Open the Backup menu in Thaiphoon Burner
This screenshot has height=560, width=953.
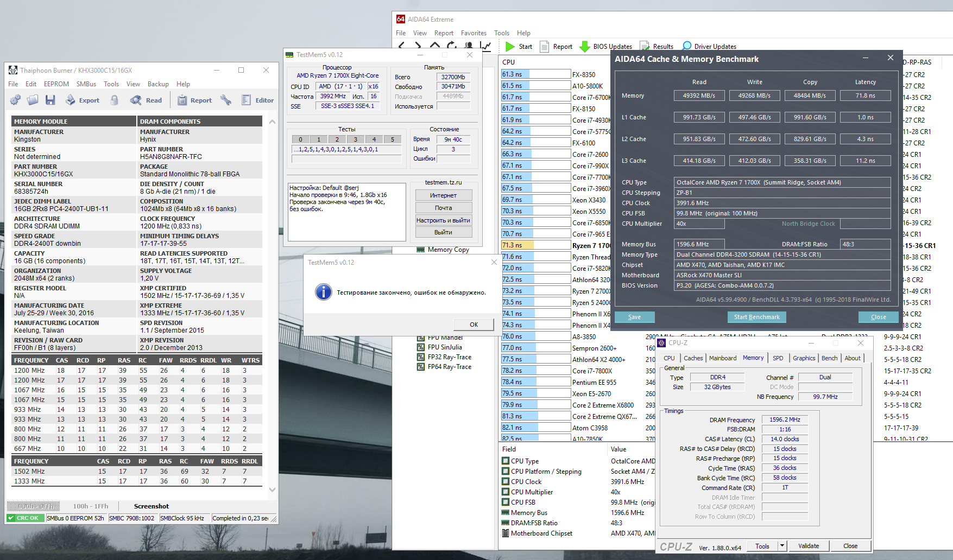tap(158, 84)
